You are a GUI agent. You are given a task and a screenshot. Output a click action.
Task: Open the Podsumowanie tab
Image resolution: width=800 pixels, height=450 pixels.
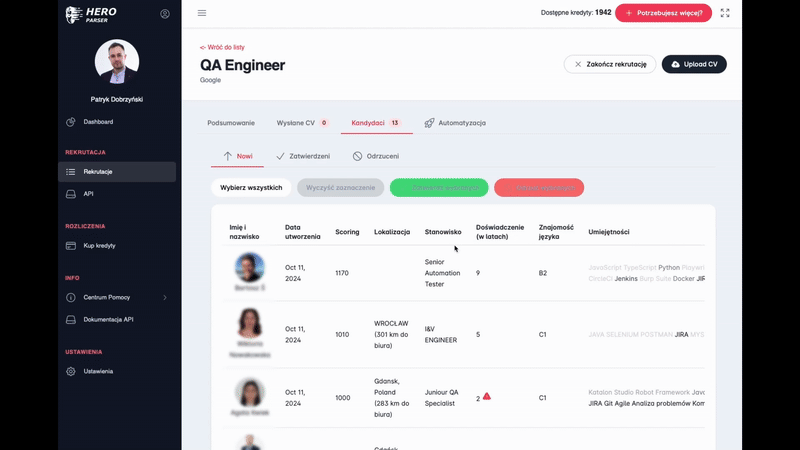tap(231, 123)
